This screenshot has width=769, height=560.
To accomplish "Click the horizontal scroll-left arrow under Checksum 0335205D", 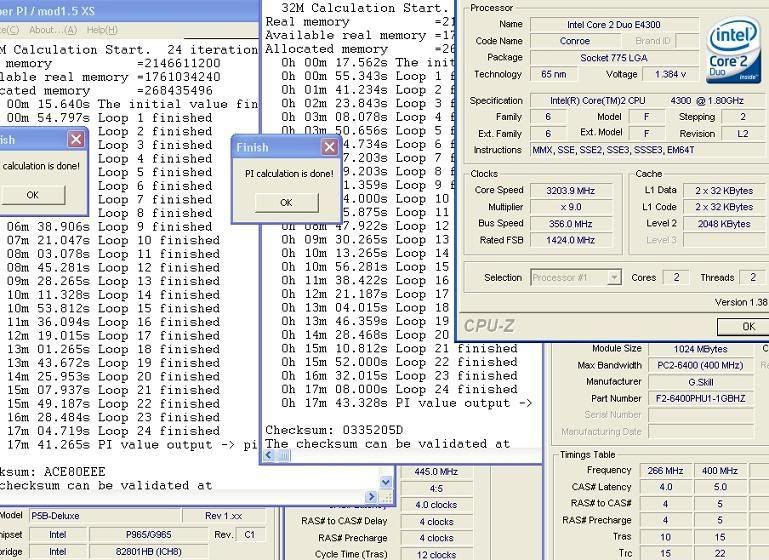I will click(270, 456).
